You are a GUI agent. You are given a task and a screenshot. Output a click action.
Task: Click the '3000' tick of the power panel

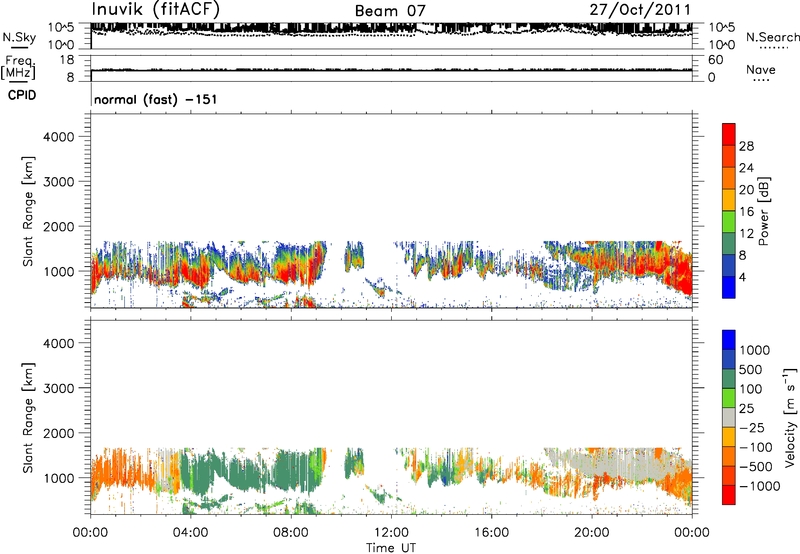(x=59, y=182)
